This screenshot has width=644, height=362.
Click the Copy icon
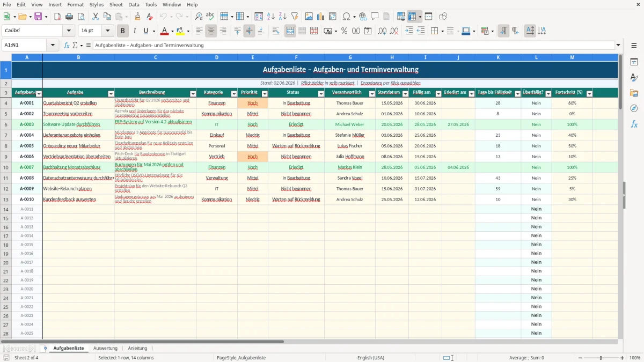point(107,17)
